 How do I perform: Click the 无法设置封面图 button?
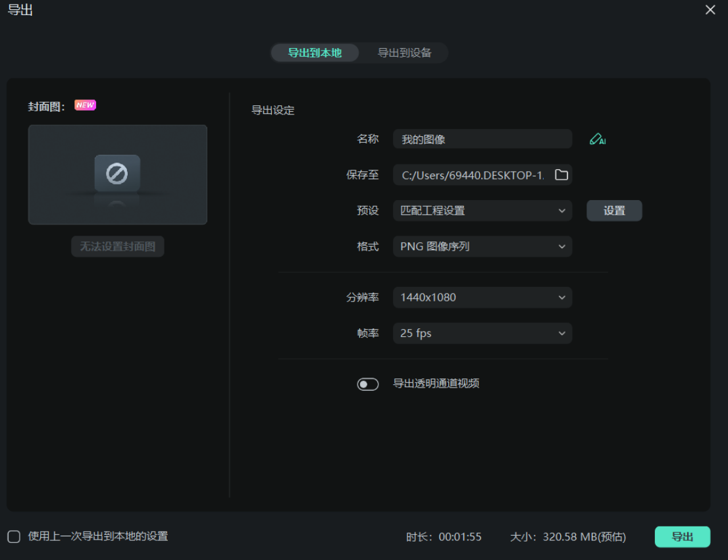[x=117, y=246]
